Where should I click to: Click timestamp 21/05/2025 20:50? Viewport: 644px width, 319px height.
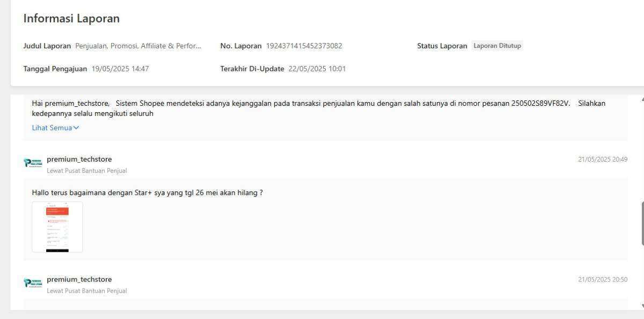603,279
